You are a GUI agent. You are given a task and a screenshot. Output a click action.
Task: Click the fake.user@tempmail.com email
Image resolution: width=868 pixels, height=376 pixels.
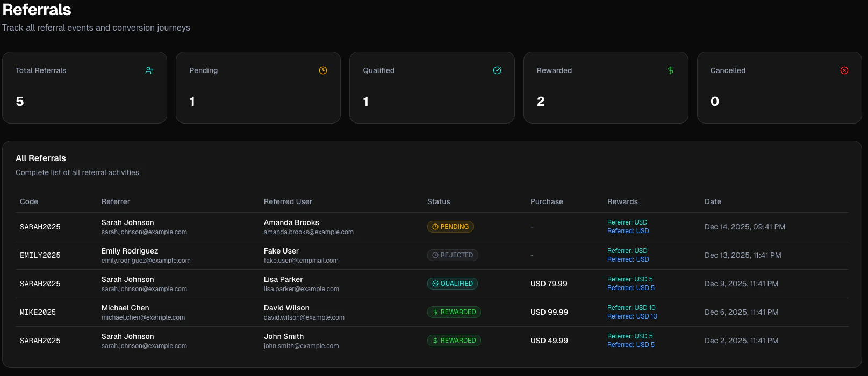[x=301, y=261]
